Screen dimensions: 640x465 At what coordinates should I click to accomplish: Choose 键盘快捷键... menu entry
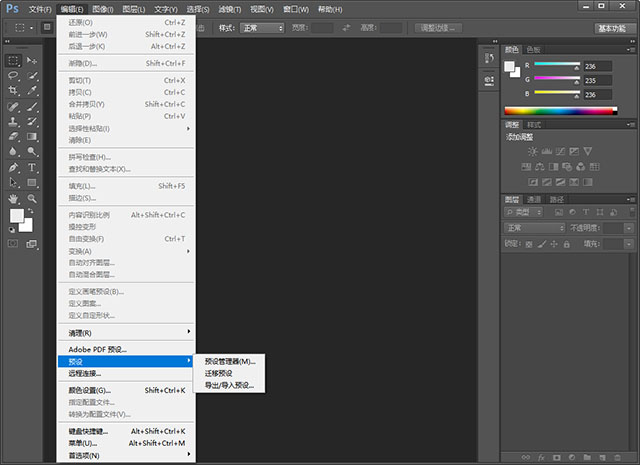click(126, 431)
